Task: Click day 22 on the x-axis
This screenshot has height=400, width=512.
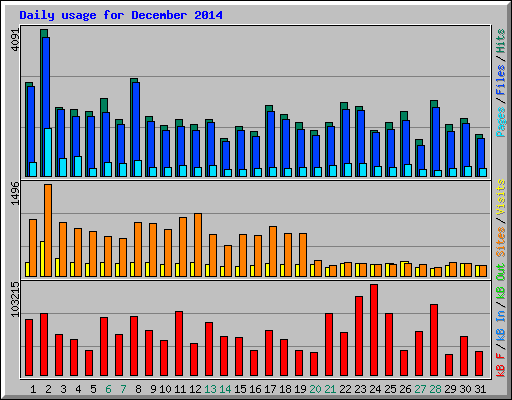Action: [x=345, y=389]
